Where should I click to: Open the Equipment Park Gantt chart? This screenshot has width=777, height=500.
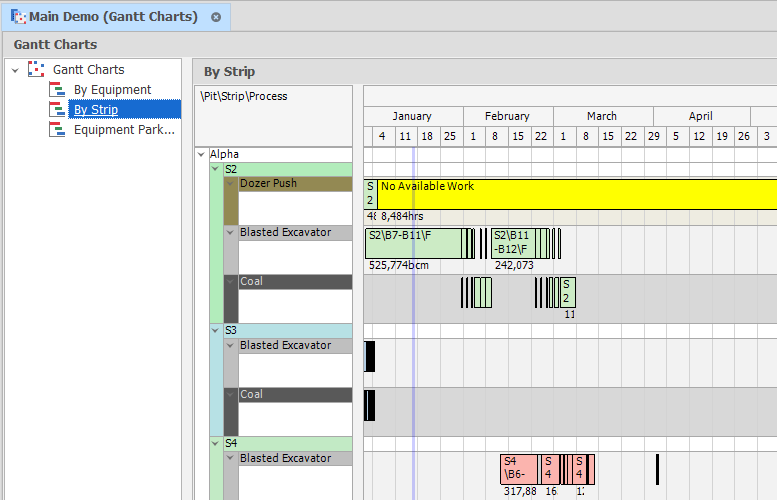(x=124, y=130)
